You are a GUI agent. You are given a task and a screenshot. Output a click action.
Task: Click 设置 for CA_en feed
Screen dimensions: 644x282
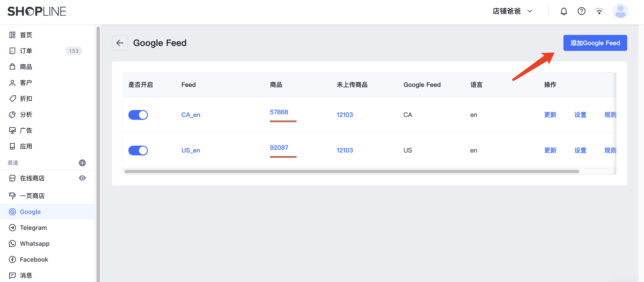click(580, 115)
